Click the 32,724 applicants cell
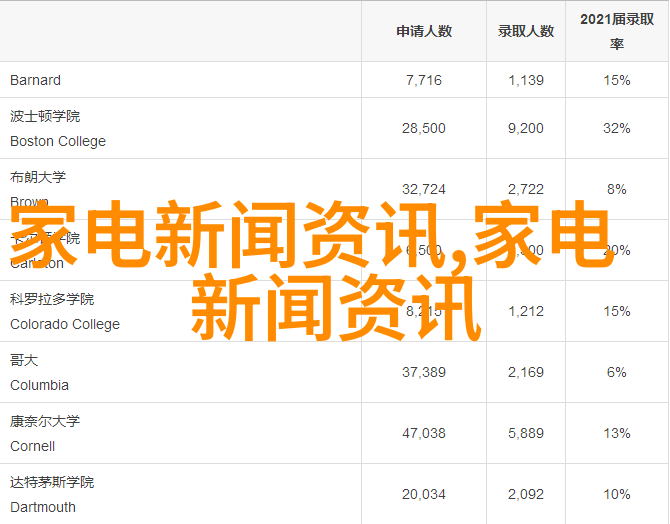 (x=424, y=189)
